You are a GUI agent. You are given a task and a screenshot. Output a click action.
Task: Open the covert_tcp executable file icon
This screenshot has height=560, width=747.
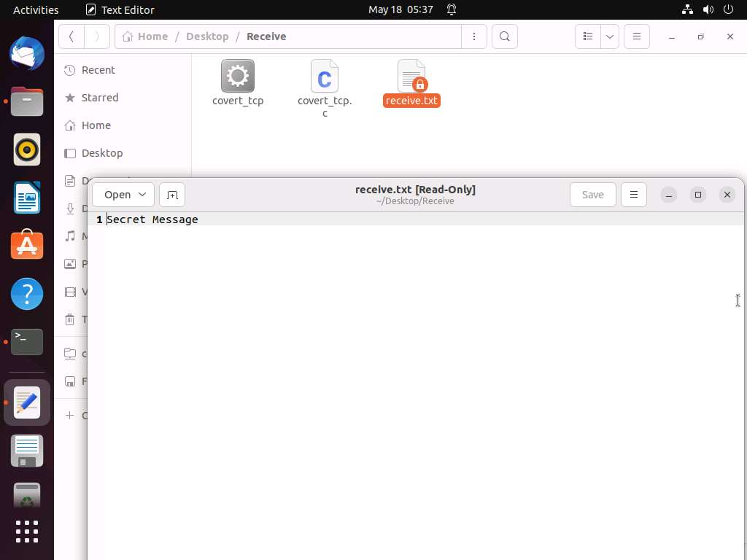pos(237,77)
